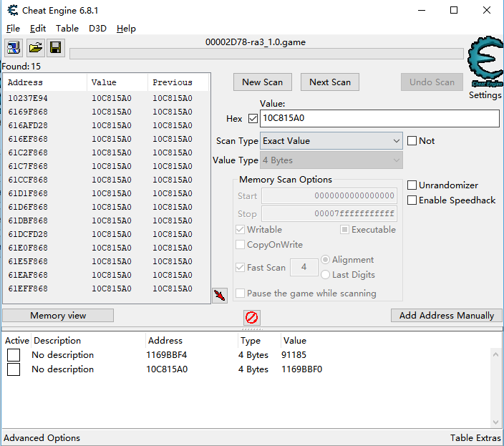Viewport: 504px width, 446px height.
Task: Click the open file folder icon
Action: pos(35,48)
